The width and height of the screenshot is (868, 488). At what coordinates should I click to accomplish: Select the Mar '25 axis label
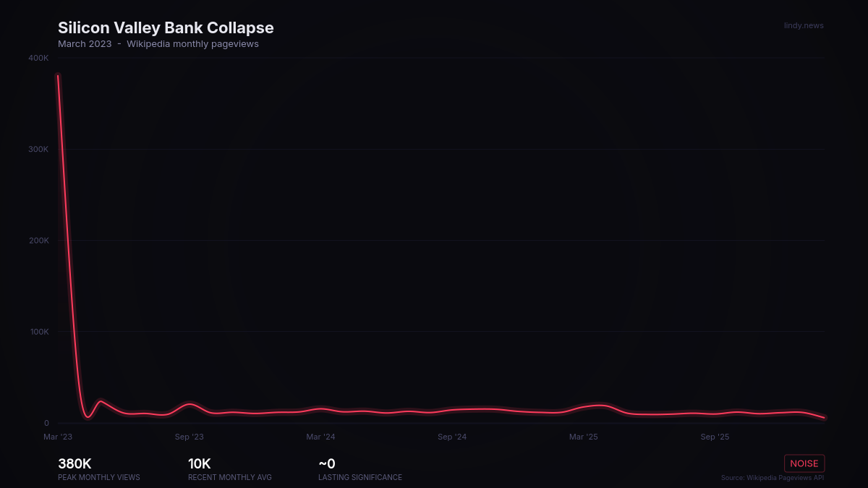point(583,437)
